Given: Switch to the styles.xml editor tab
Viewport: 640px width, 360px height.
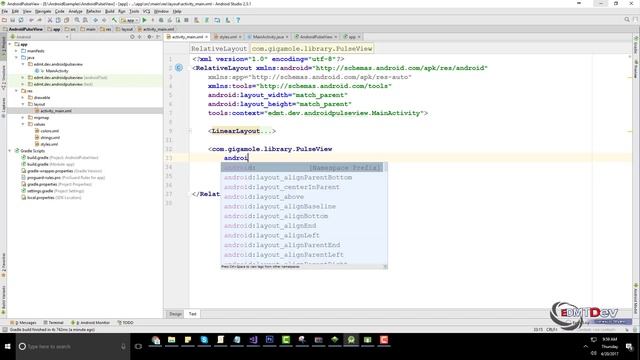Looking at the screenshot, I should point(228,37).
